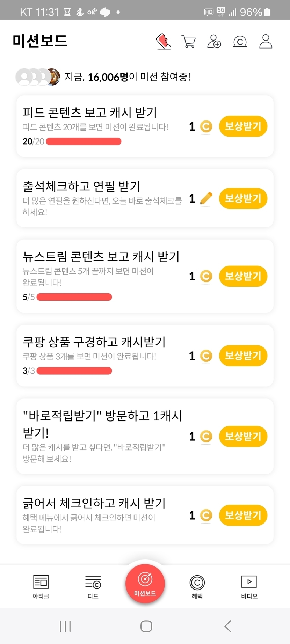Claim reward for 피드 콘텐츠 mission
This screenshot has width=290, height=644.
[x=243, y=126]
